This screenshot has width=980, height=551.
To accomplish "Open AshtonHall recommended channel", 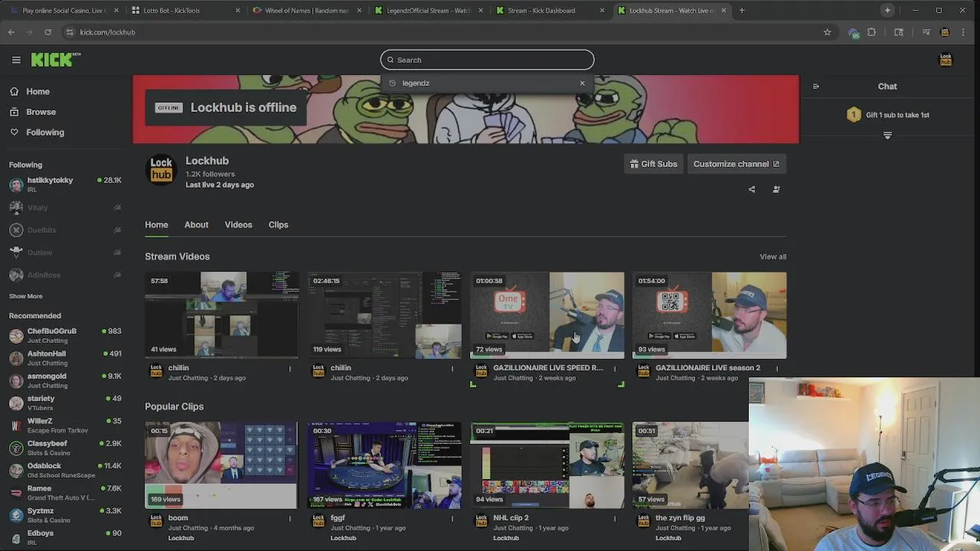I will tap(65, 358).
